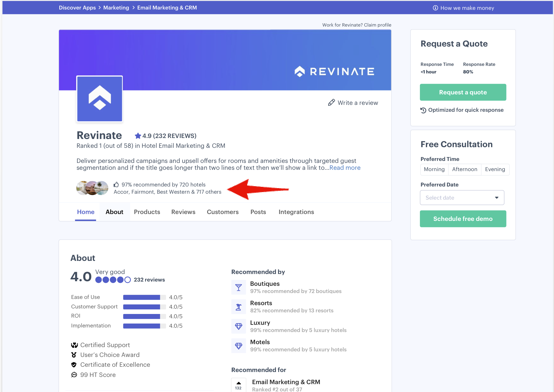Go to the Home tab
The width and height of the screenshot is (554, 392).
click(x=86, y=212)
